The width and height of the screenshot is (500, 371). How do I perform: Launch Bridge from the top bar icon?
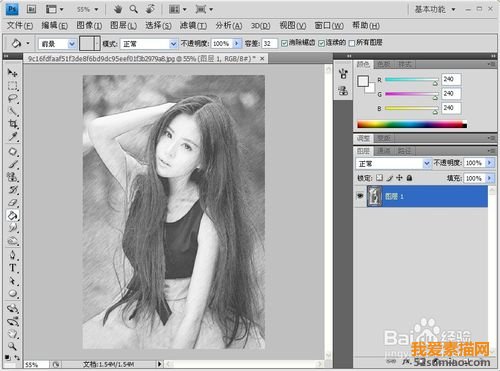[x=31, y=9]
